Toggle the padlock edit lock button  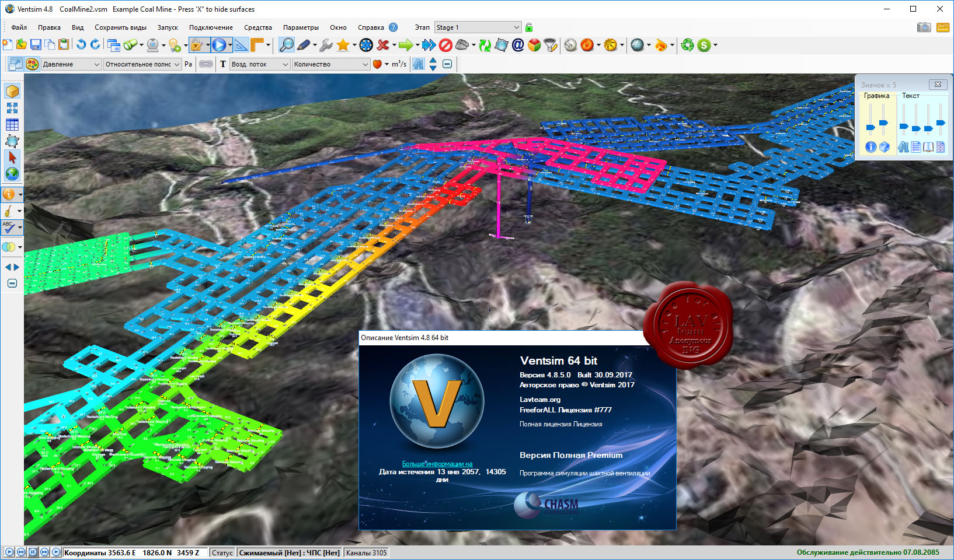[197, 45]
